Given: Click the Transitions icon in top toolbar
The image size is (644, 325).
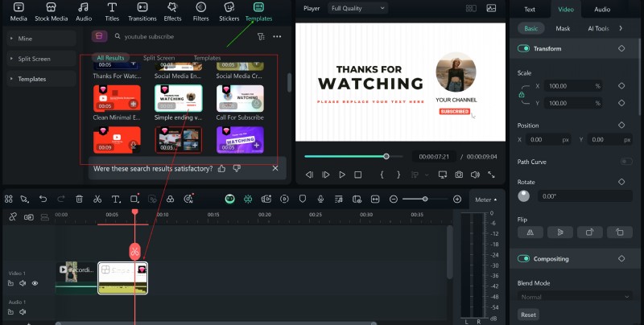Looking at the screenshot, I should pyautogui.click(x=142, y=10).
